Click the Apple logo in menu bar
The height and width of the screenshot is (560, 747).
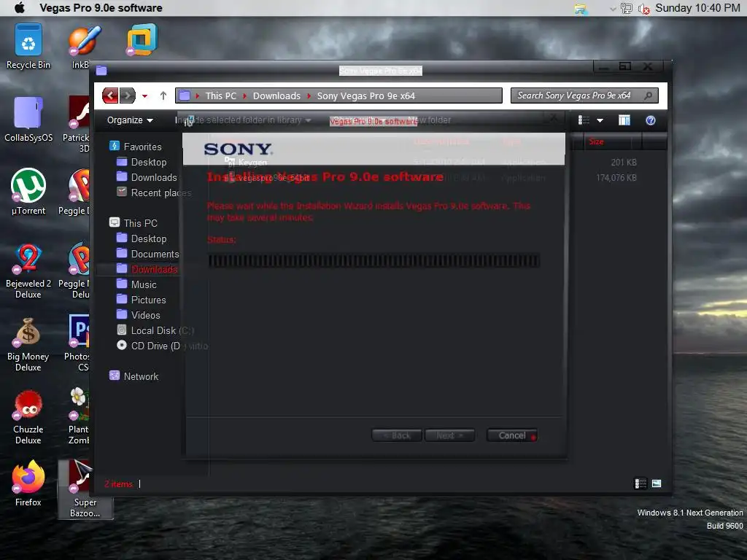pos(20,7)
